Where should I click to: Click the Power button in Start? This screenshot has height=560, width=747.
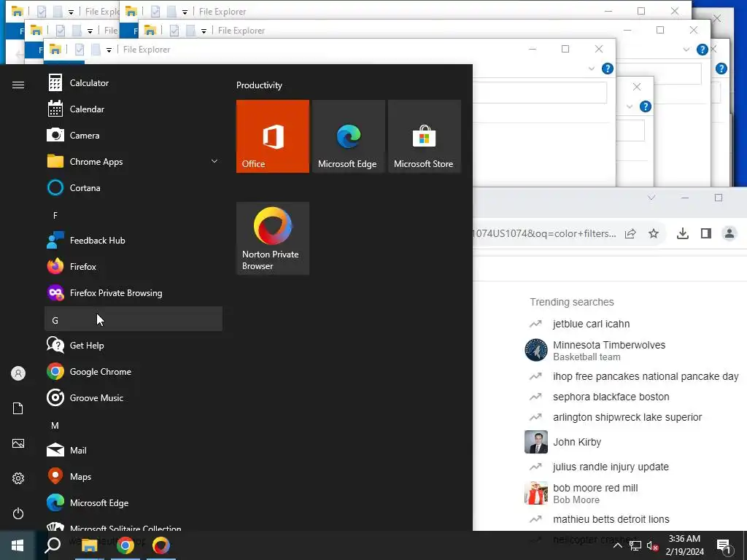click(18, 513)
